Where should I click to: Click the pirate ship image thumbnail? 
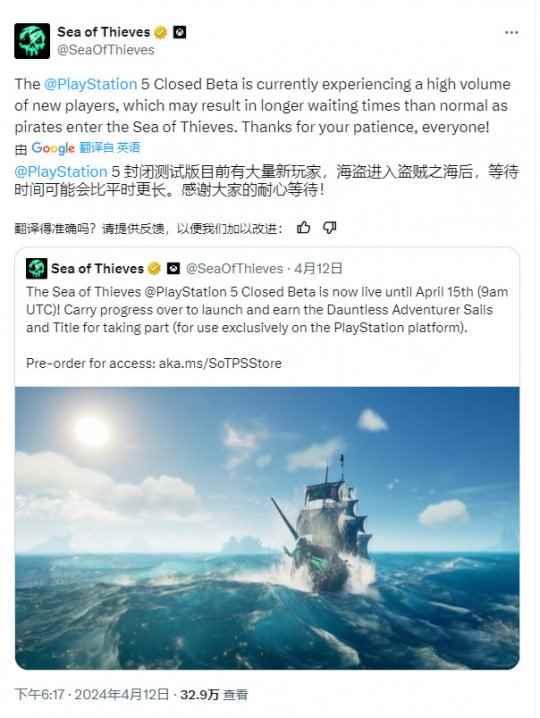(267, 528)
